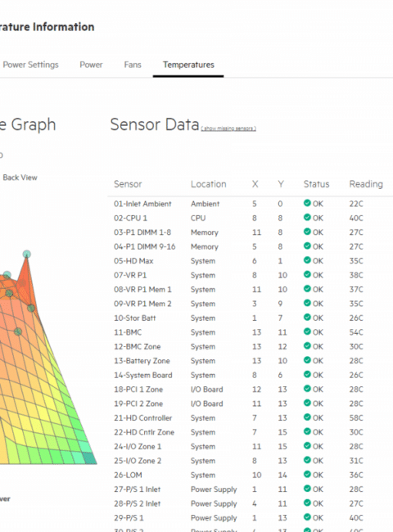Select the Power tab
Screen dimensions: 393x532
(91, 65)
